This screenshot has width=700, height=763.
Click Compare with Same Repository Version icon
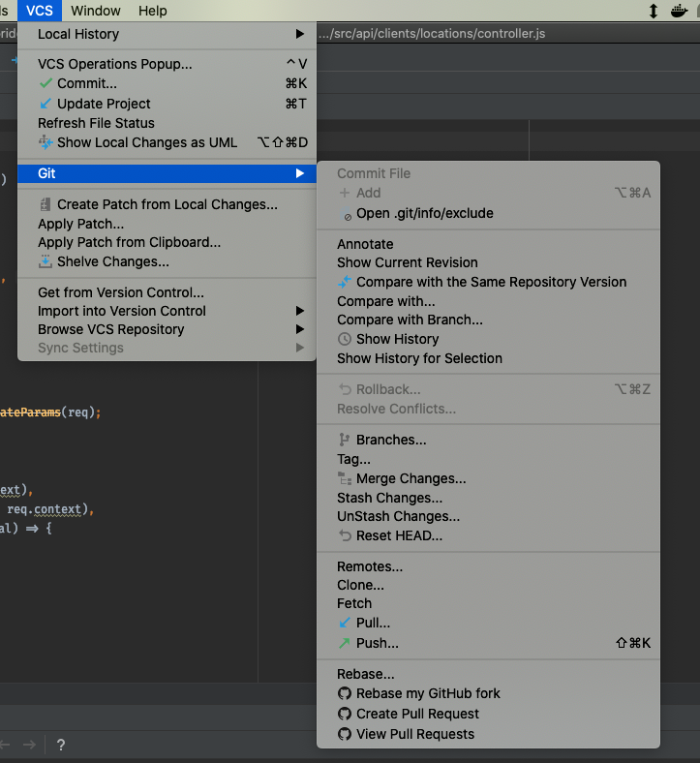[x=345, y=282]
